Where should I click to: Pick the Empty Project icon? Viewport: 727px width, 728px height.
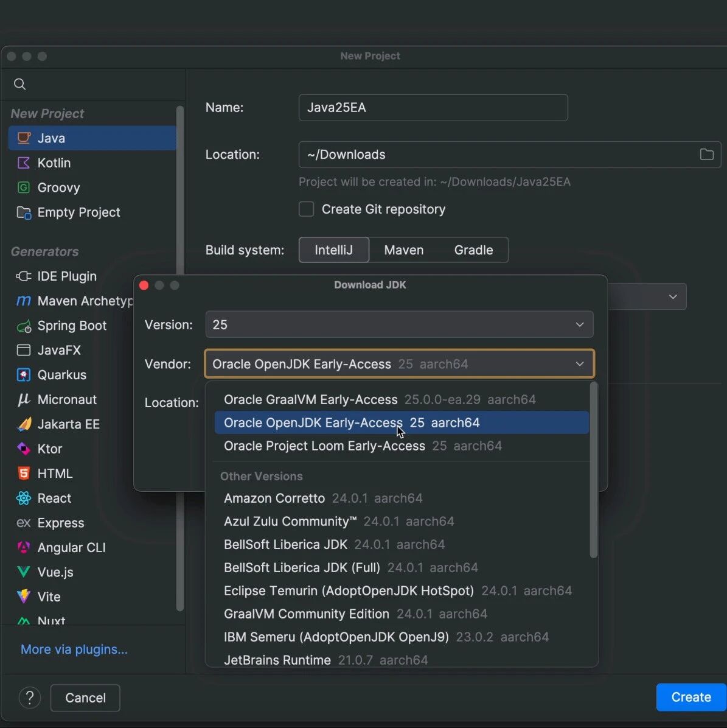[24, 212]
